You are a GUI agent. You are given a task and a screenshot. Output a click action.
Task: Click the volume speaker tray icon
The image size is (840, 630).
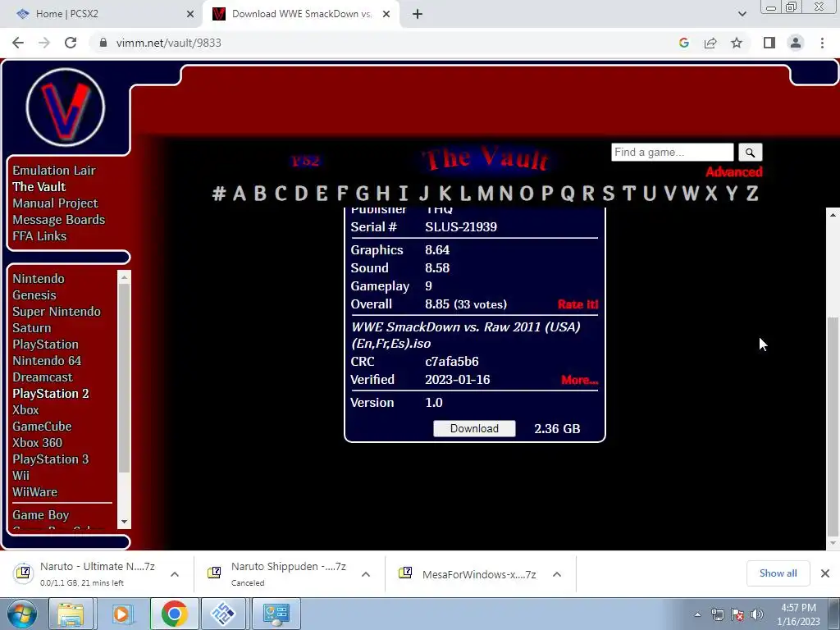[x=757, y=614]
